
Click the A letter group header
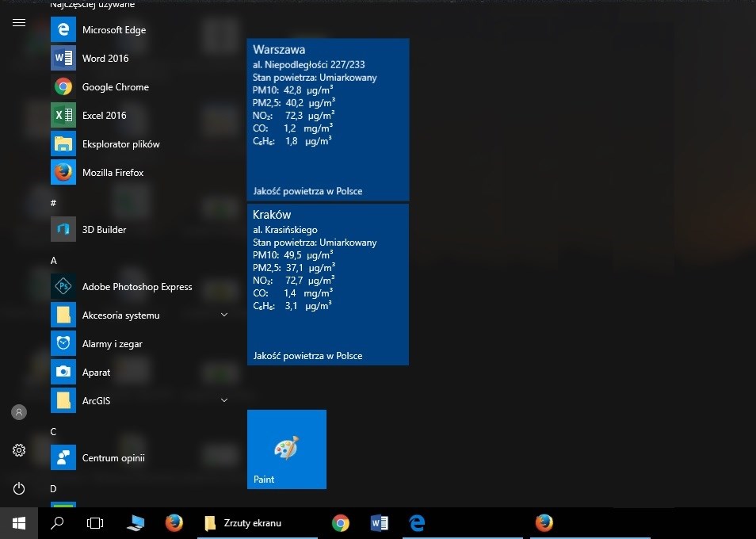54,260
